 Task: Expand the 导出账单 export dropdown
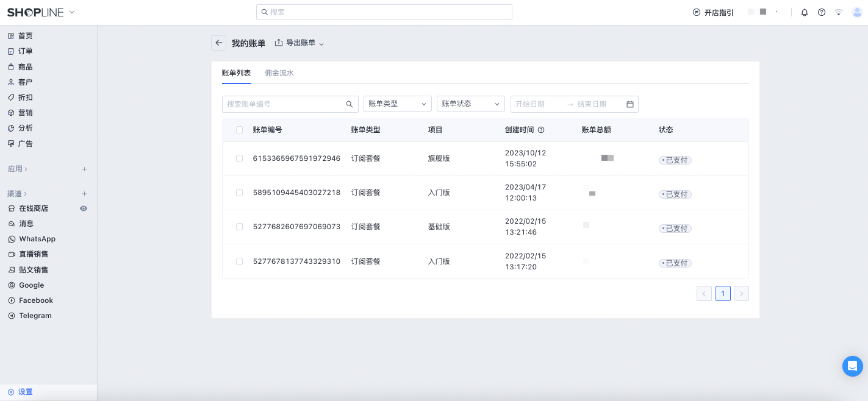299,43
